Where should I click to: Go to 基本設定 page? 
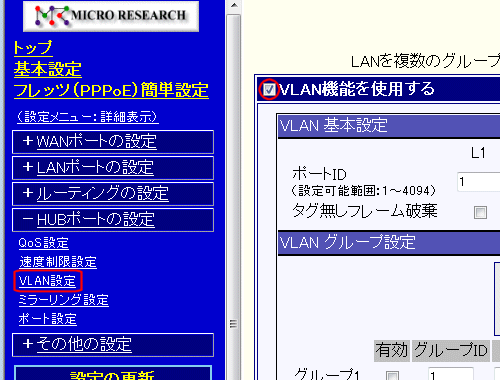(x=48, y=69)
